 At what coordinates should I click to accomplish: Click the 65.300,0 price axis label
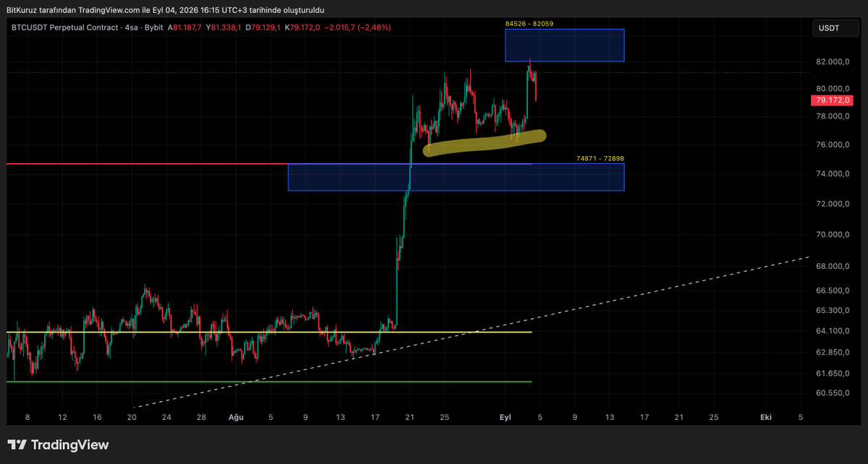[832, 310]
